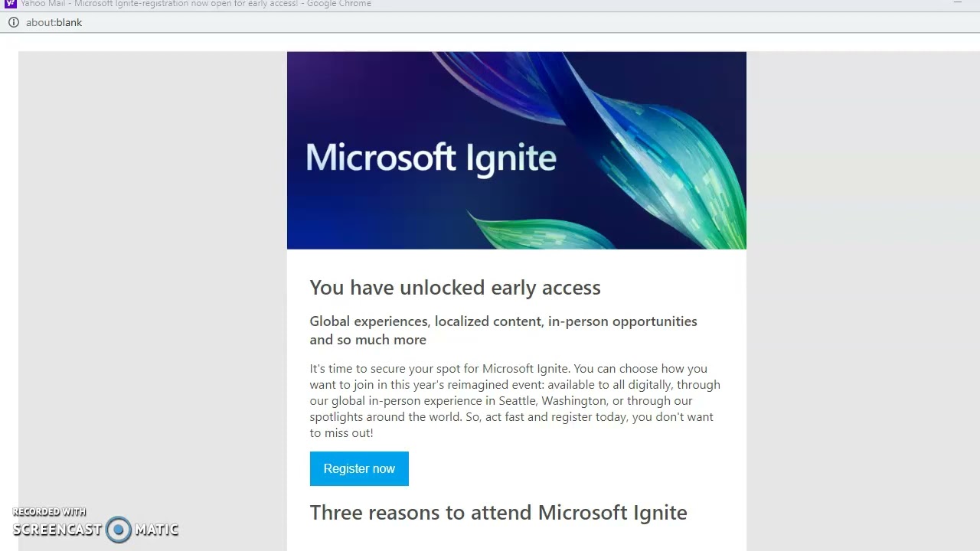Image resolution: width=980 pixels, height=551 pixels.
Task: Click the window title "Yahoo Mail - Microsoft Ignite"
Action: click(x=196, y=4)
